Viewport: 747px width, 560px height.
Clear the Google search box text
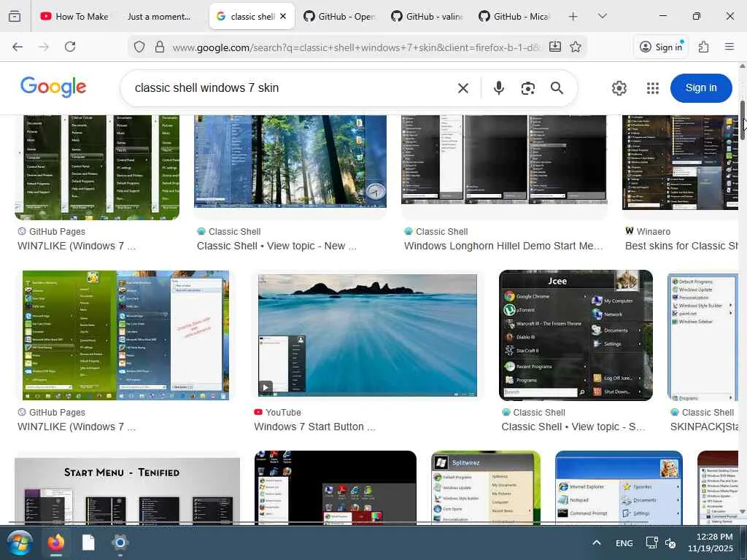pos(463,88)
